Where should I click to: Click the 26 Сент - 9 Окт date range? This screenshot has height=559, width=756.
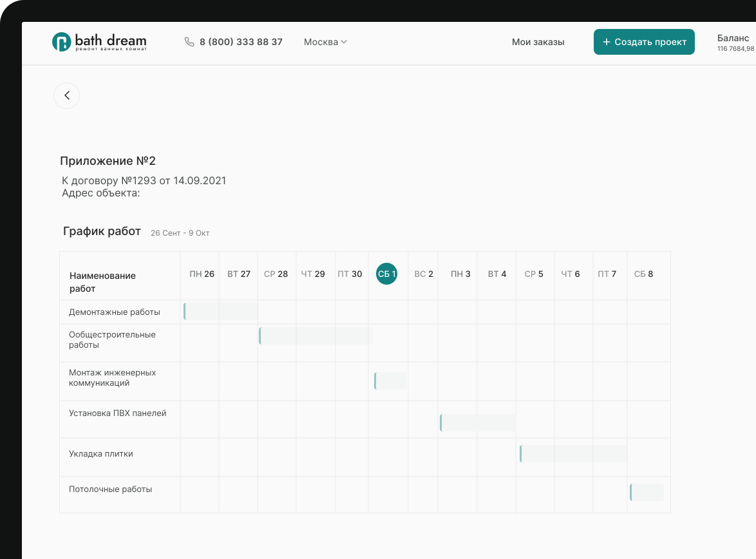[180, 233]
